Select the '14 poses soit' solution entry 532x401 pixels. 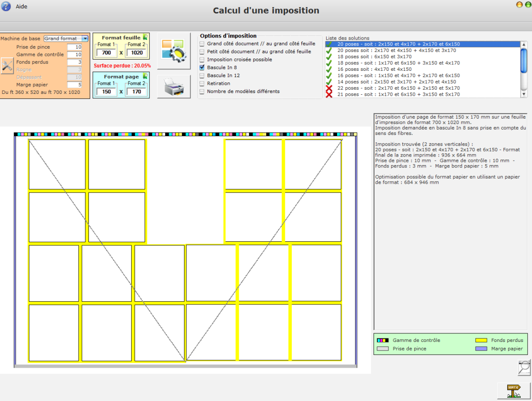point(396,82)
